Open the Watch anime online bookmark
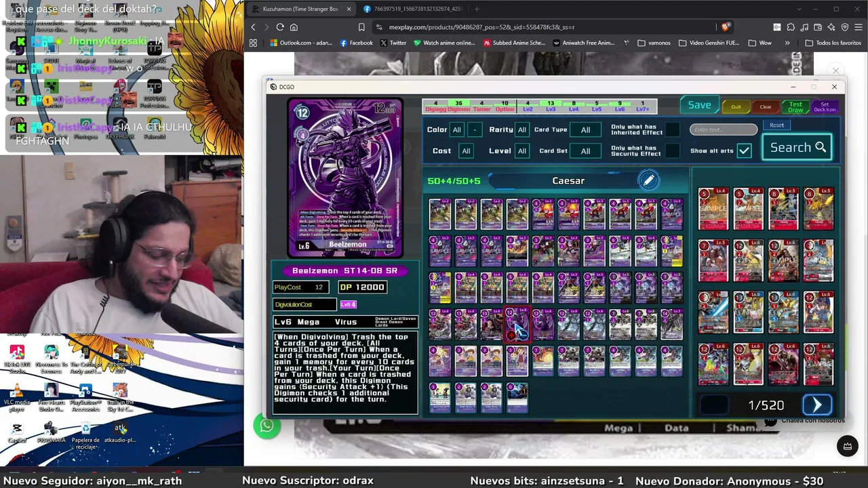Screen dimensions: 868x488 pos(443,43)
